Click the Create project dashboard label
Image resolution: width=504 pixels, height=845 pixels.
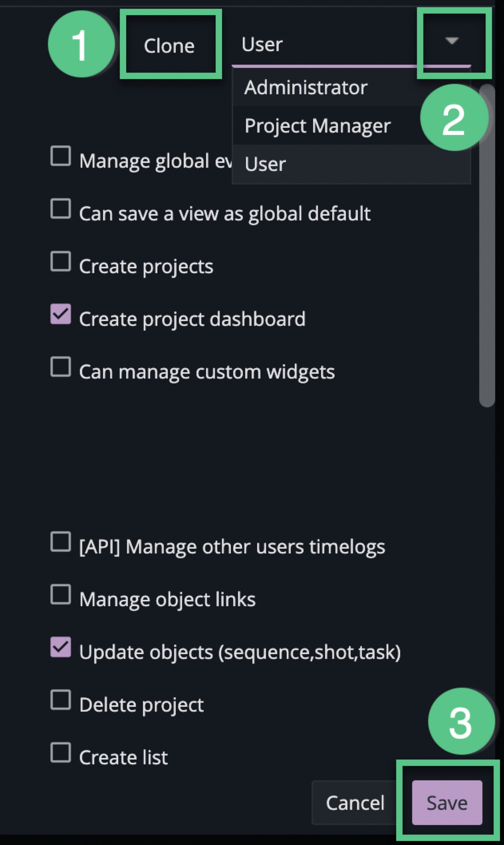click(x=192, y=319)
